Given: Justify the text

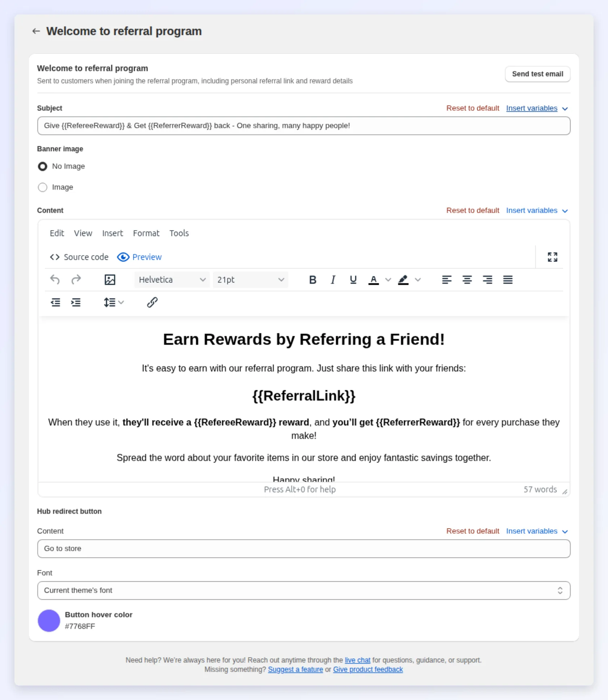Looking at the screenshot, I should tap(508, 280).
